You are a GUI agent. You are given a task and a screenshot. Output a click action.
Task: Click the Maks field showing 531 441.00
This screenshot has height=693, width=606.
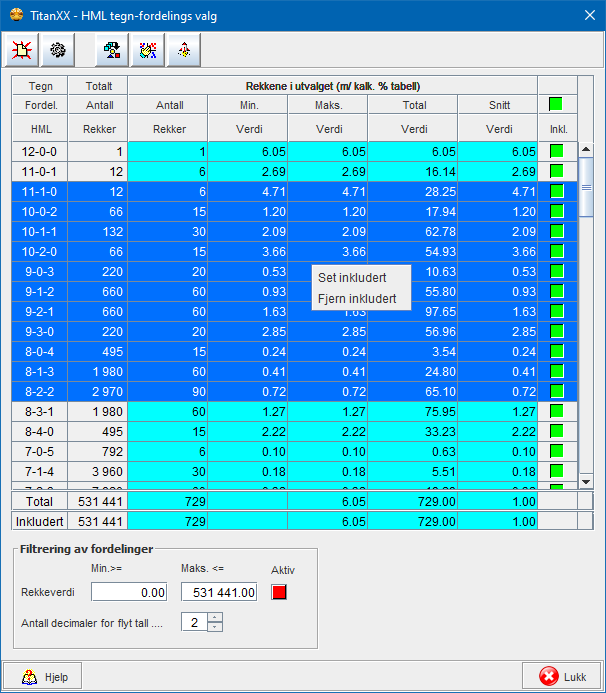[219, 592]
